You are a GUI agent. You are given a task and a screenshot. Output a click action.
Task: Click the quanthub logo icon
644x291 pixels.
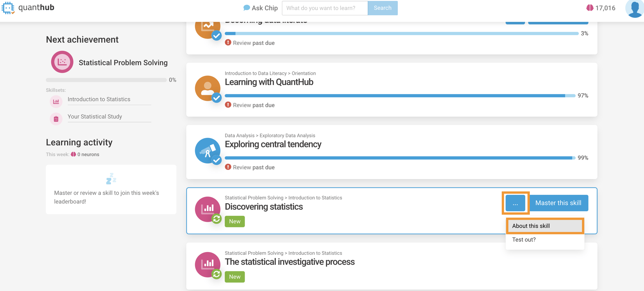click(8, 8)
